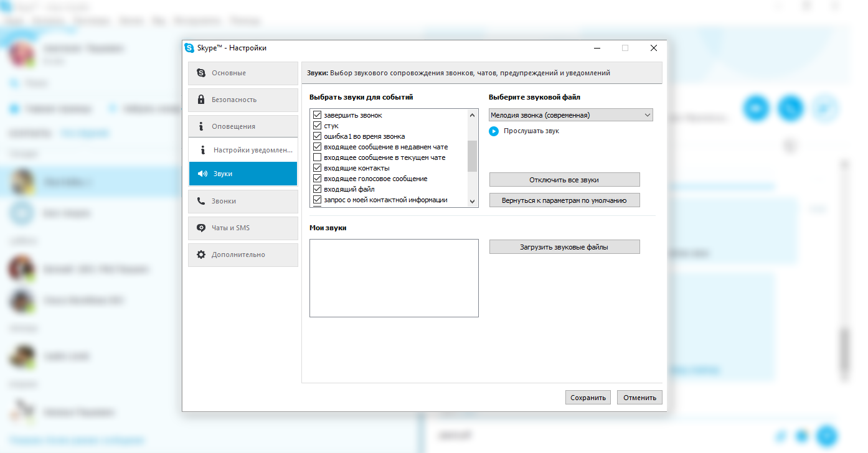Toggle 'запрос о моей контактной информации' checkbox
868x453 pixels.
tap(317, 200)
